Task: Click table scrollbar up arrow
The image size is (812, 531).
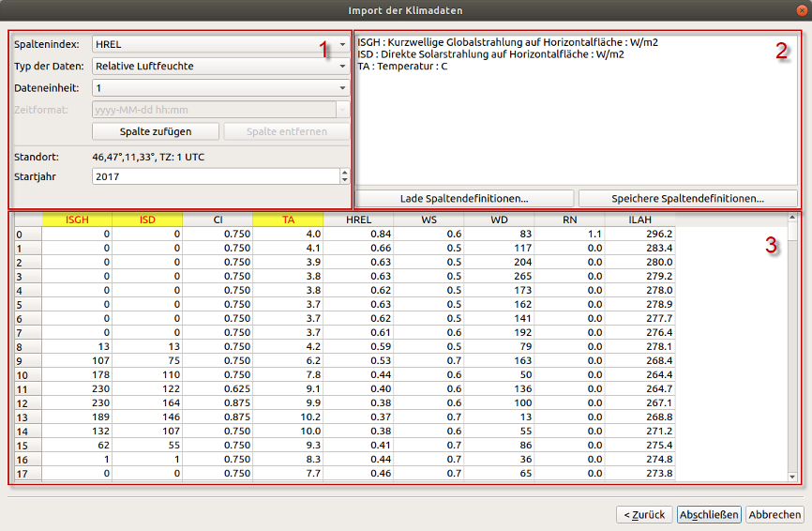Action: click(x=792, y=218)
